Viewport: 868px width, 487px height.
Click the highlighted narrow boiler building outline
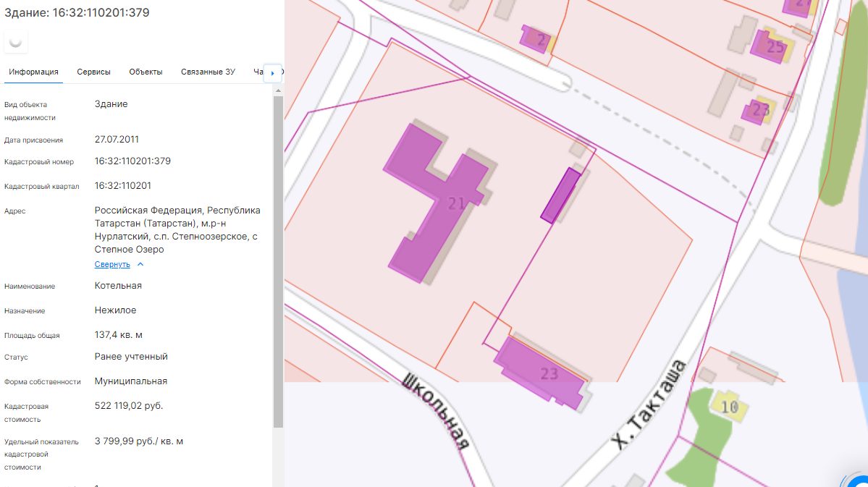click(560, 195)
